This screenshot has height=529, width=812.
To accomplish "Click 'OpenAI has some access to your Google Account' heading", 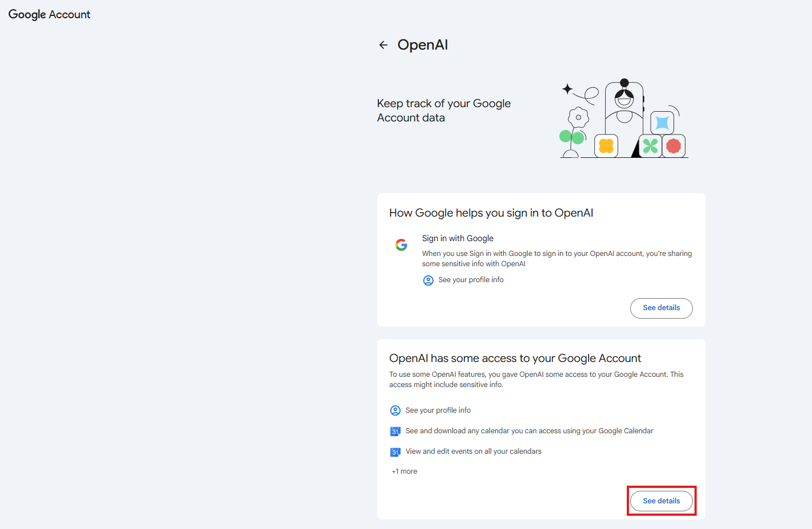I will (x=515, y=358).
